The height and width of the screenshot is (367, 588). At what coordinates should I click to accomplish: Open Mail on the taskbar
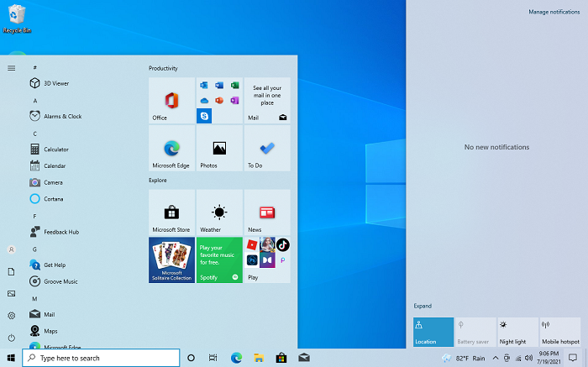click(x=304, y=358)
